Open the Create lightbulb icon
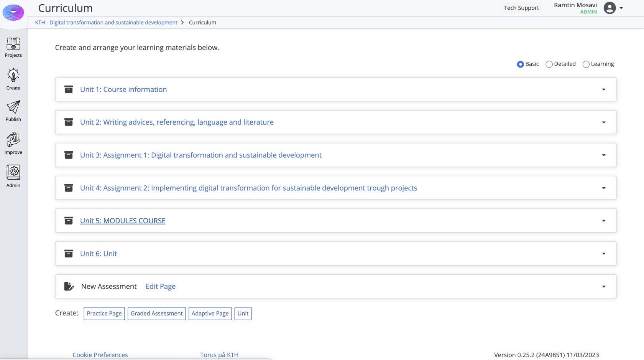644x360 pixels. point(13,76)
